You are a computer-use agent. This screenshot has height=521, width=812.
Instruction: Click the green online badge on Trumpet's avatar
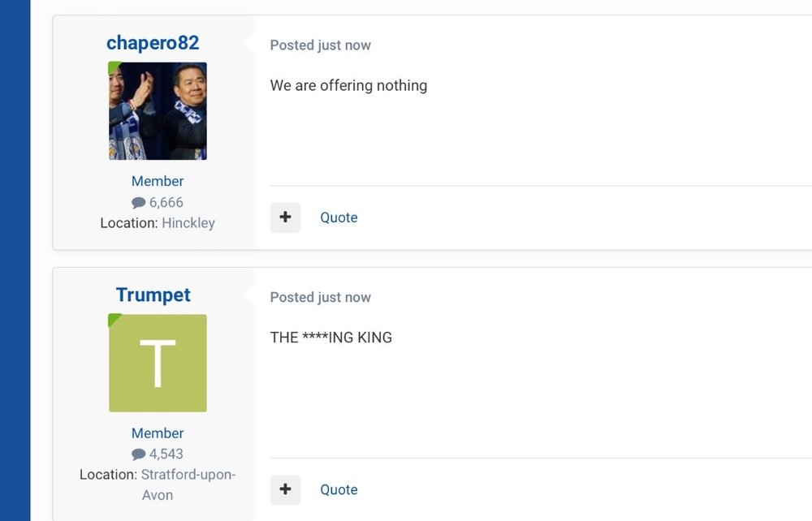(x=114, y=320)
